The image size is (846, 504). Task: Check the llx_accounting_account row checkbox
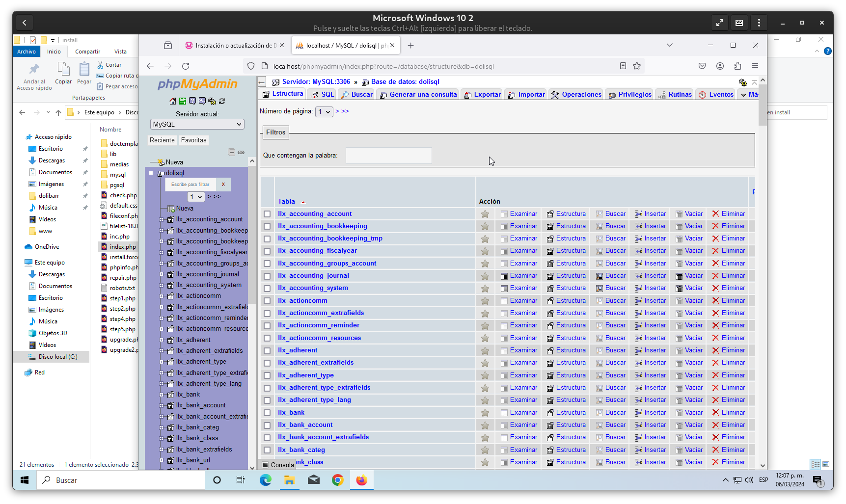tap(267, 214)
